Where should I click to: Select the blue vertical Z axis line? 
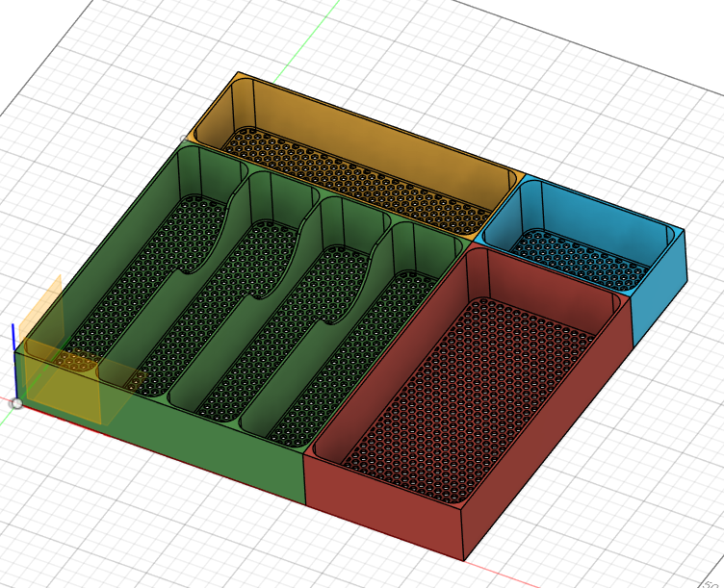(13, 362)
